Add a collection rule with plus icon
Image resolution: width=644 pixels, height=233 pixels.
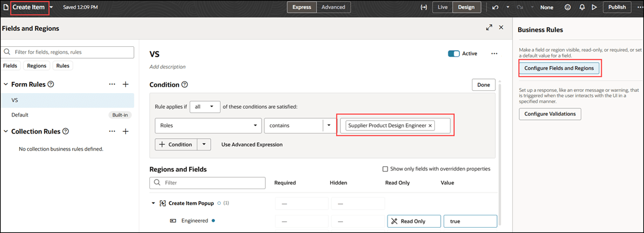pyautogui.click(x=126, y=132)
